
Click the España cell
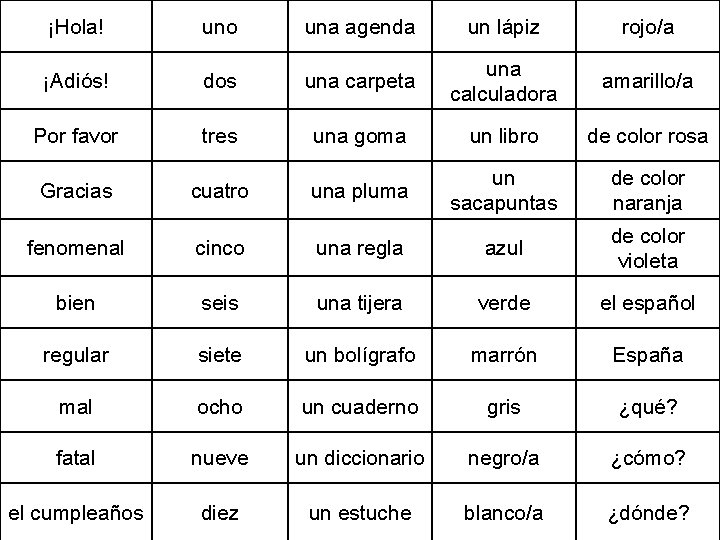click(648, 354)
